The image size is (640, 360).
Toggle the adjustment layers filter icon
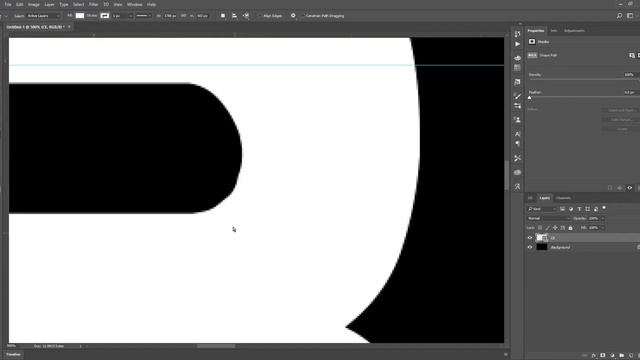[571, 209]
